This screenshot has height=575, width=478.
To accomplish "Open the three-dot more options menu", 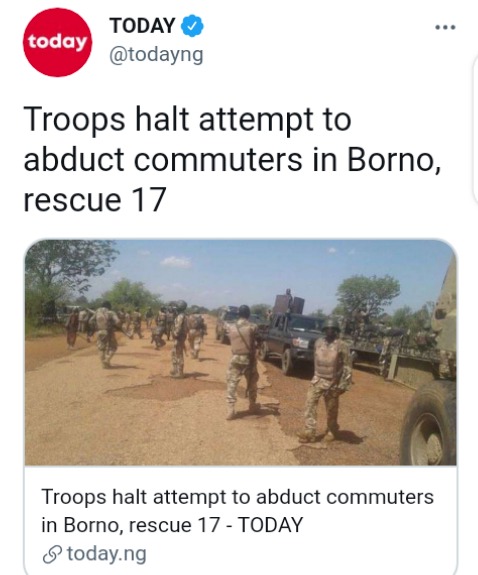I will [445, 27].
